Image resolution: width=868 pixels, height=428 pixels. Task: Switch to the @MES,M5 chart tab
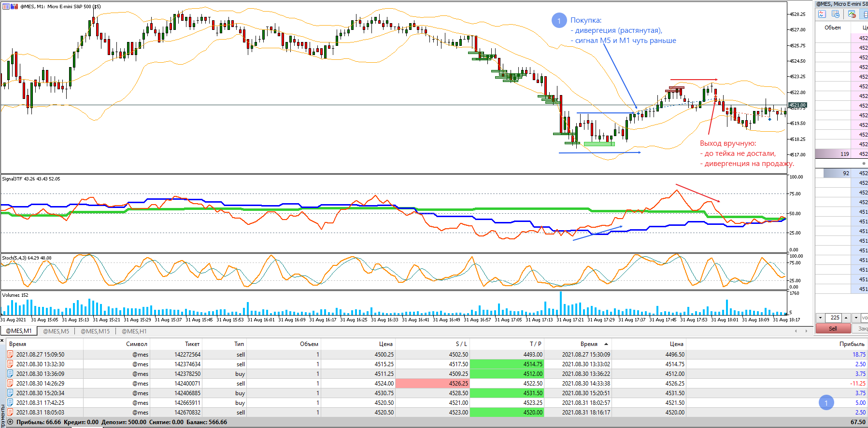pyautogui.click(x=56, y=331)
